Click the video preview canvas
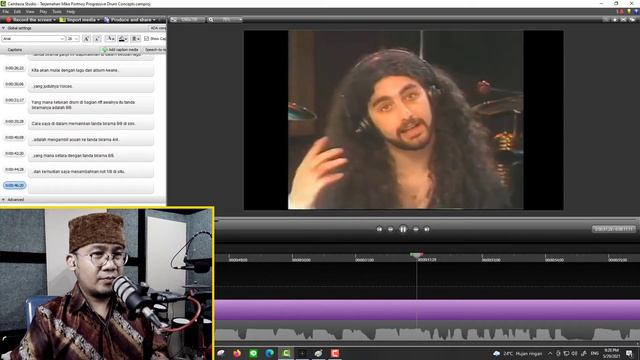The width and height of the screenshot is (640, 360). point(404,120)
